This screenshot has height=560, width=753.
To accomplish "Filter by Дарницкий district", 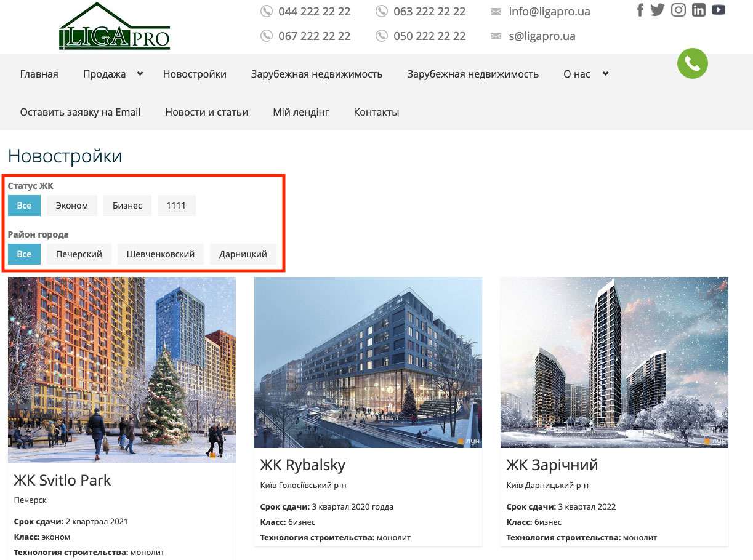I will [x=243, y=254].
